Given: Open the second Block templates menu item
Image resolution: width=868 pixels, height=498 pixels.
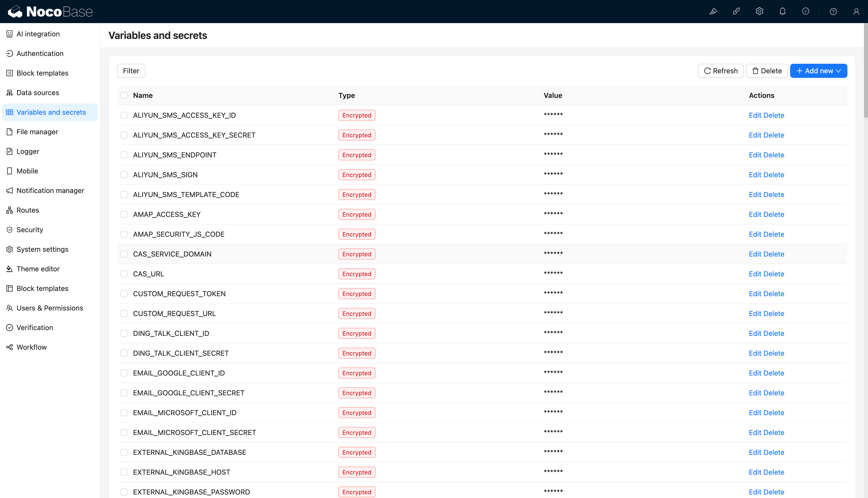Looking at the screenshot, I should coord(50,288).
